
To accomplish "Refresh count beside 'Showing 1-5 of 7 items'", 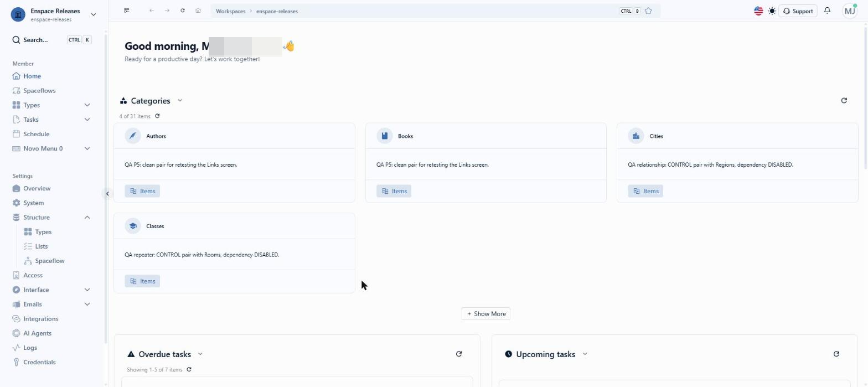I will pos(189,370).
